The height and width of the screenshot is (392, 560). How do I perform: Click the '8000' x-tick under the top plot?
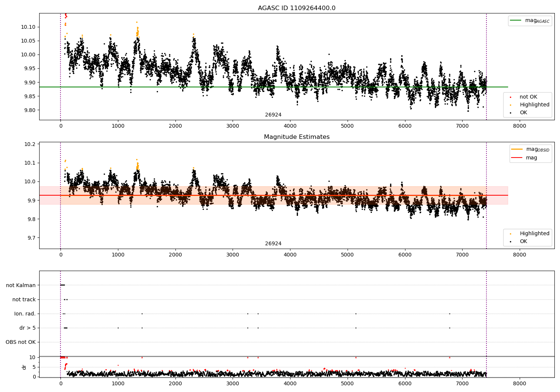[519, 126]
